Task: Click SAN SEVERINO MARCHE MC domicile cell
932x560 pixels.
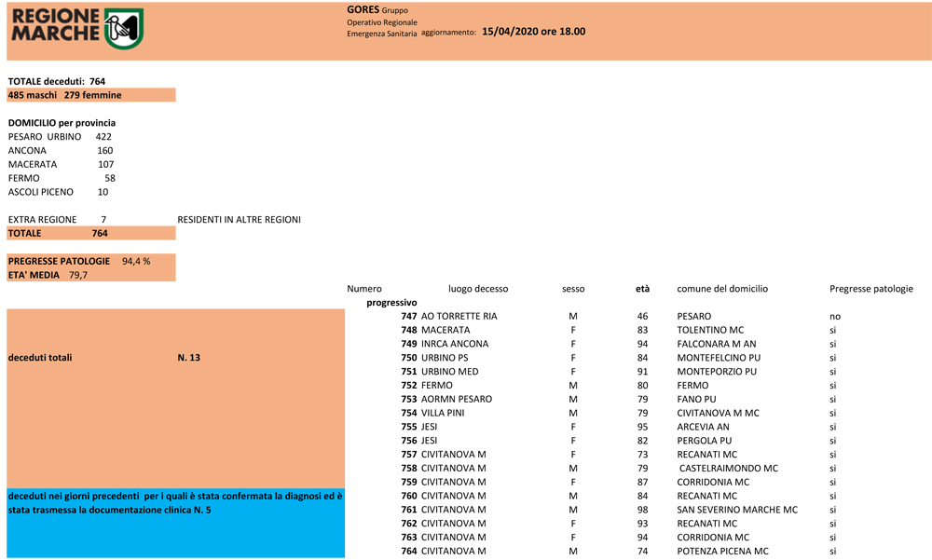Action: point(736,510)
